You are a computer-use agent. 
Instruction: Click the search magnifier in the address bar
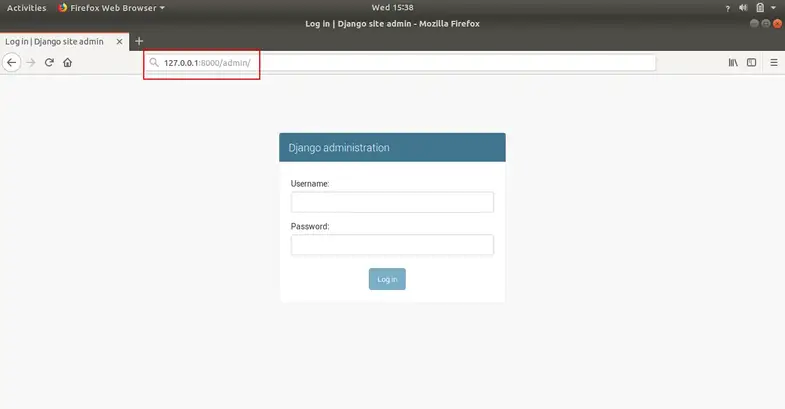pyautogui.click(x=154, y=63)
